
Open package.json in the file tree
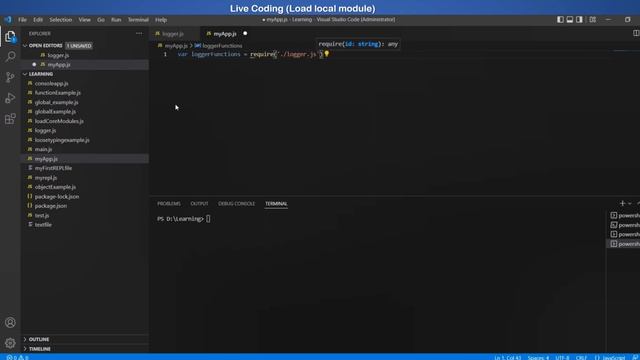pos(51,206)
